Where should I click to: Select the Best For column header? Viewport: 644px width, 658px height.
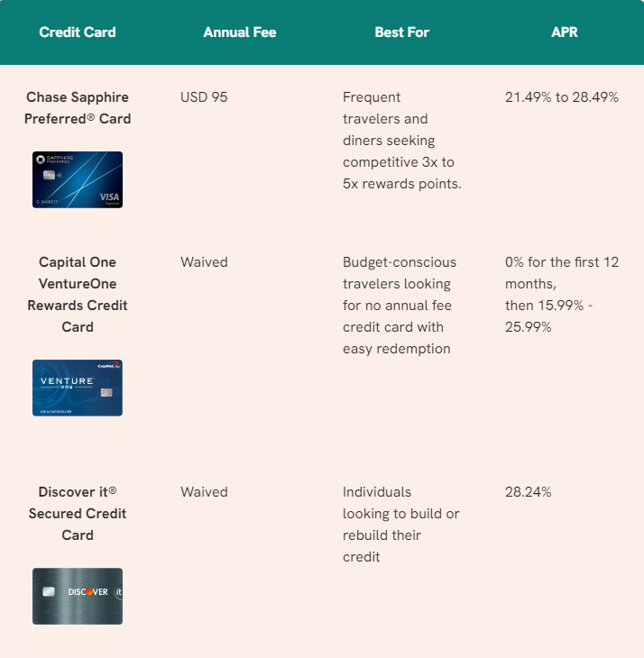[402, 32]
